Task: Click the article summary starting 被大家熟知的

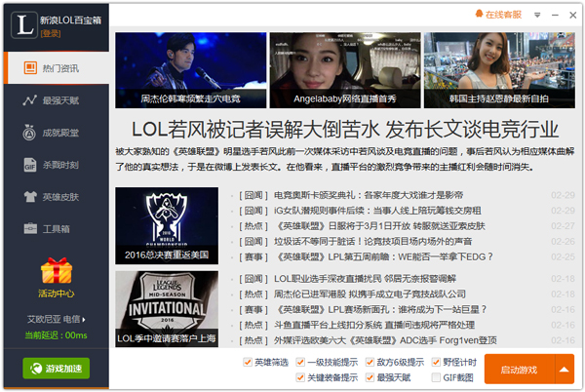Action: tap(345, 159)
